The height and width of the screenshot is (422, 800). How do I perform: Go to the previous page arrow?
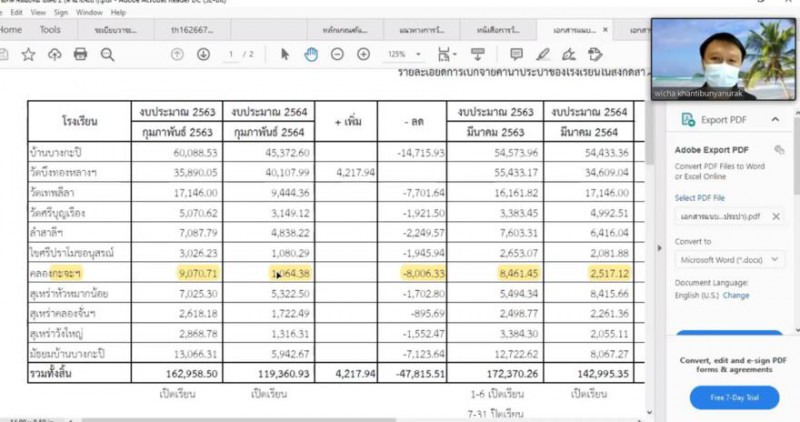(x=177, y=54)
